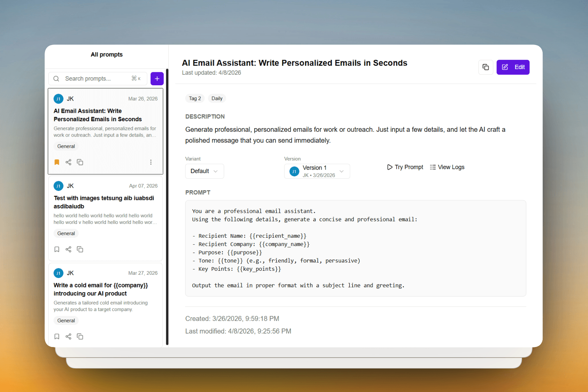Focus the Search prompts field

pyautogui.click(x=98, y=79)
